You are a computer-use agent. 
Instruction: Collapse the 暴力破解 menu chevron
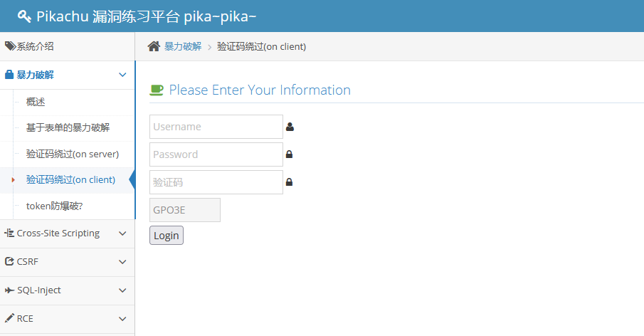point(122,75)
